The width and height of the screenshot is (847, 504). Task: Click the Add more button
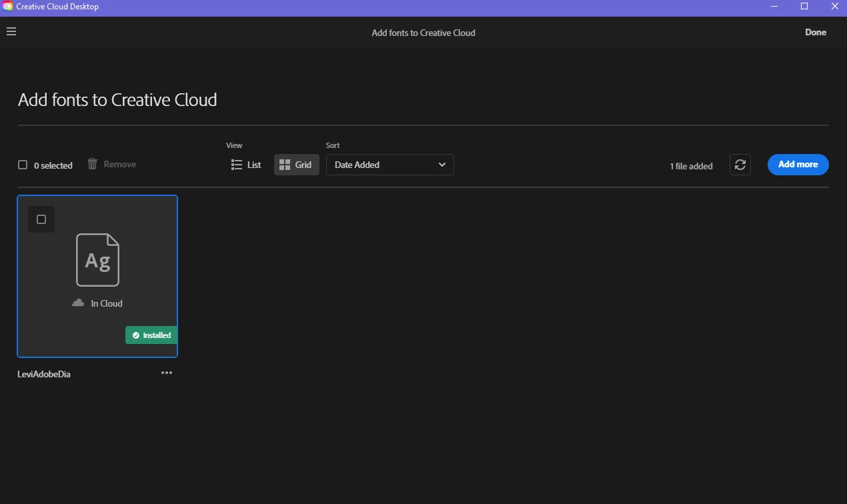pos(798,165)
